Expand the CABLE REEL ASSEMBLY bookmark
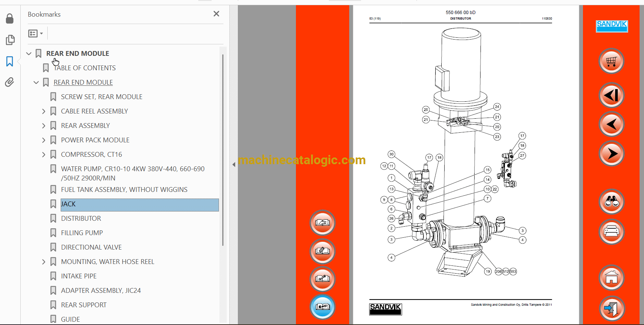The height and width of the screenshot is (325, 644). tap(44, 111)
